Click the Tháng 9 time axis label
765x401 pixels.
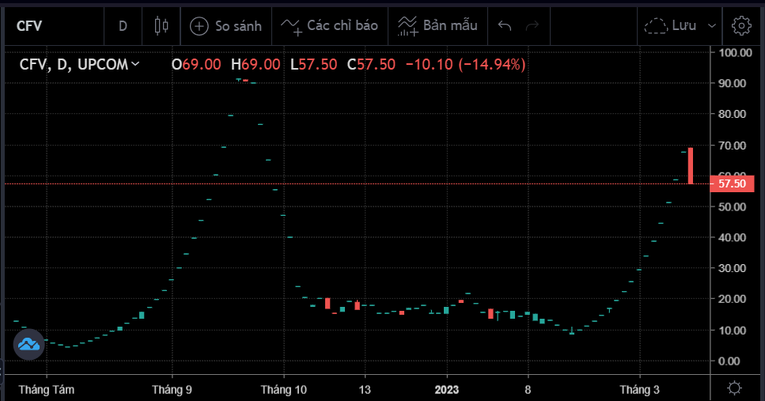[173, 388]
